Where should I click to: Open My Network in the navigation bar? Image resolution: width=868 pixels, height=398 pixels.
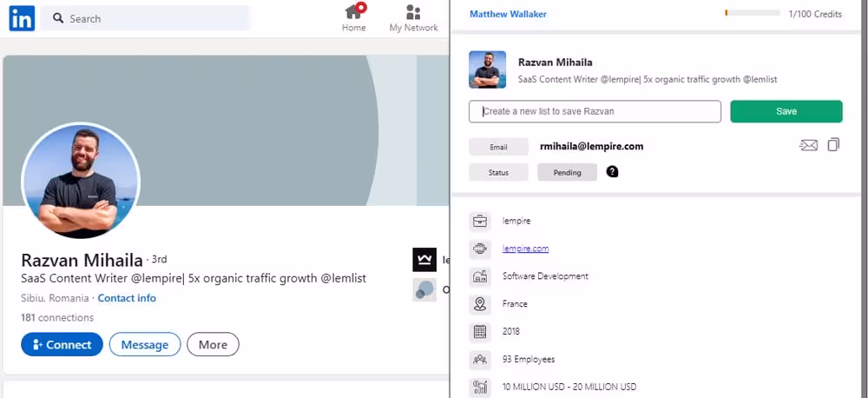point(413,17)
